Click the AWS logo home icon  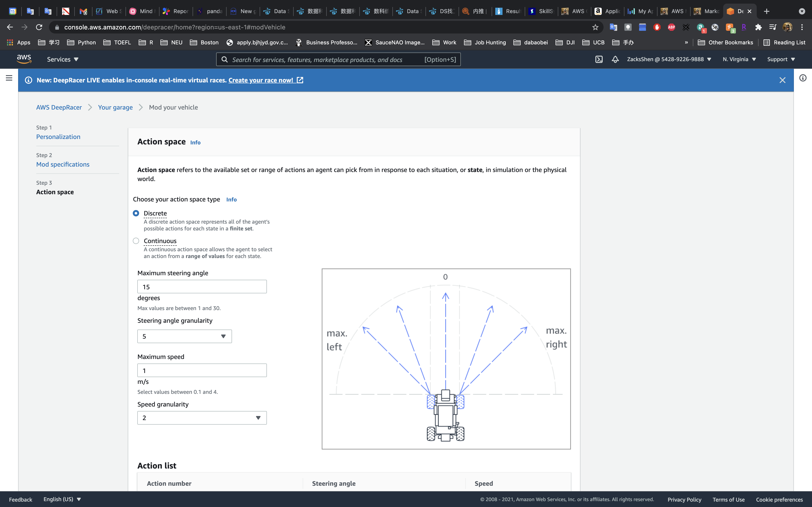[x=24, y=59]
